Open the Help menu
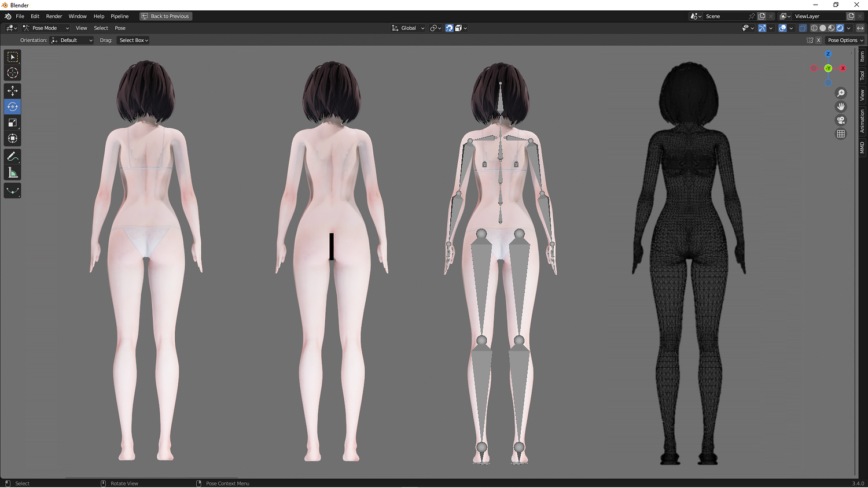This screenshot has width=868, height=488. pyautogui.click(x=99, y=16)
